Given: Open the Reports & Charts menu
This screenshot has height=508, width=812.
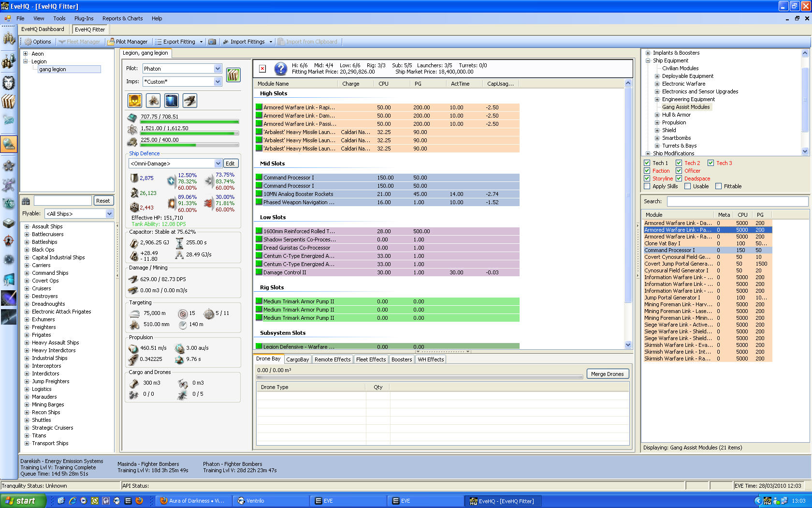Looking at the screenshot, I should [x=123, y=18].
